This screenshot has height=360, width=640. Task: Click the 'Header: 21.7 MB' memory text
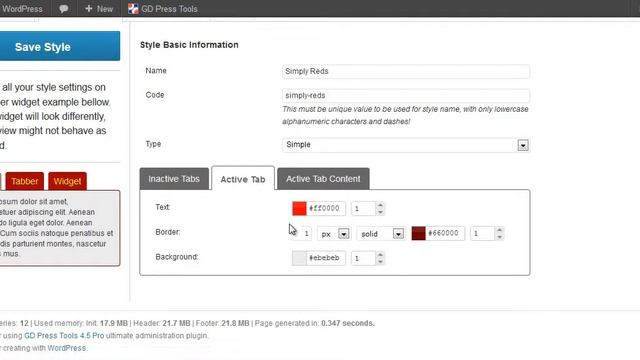(162, 323)
